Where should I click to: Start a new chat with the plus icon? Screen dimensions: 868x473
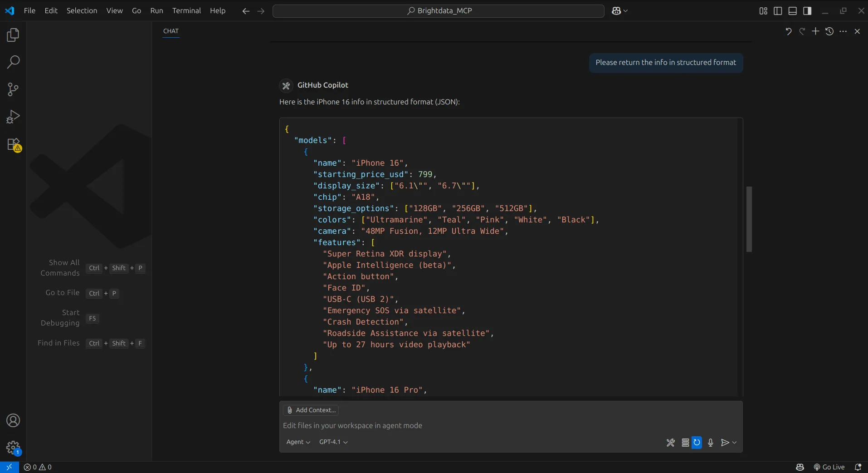click(x=815, y=31)
